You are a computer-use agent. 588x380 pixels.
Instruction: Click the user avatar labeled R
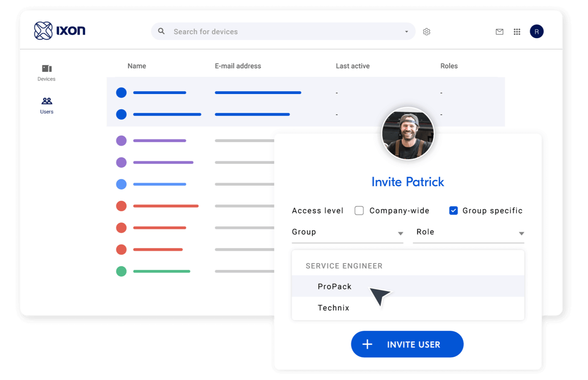click(x=537, y=32)
